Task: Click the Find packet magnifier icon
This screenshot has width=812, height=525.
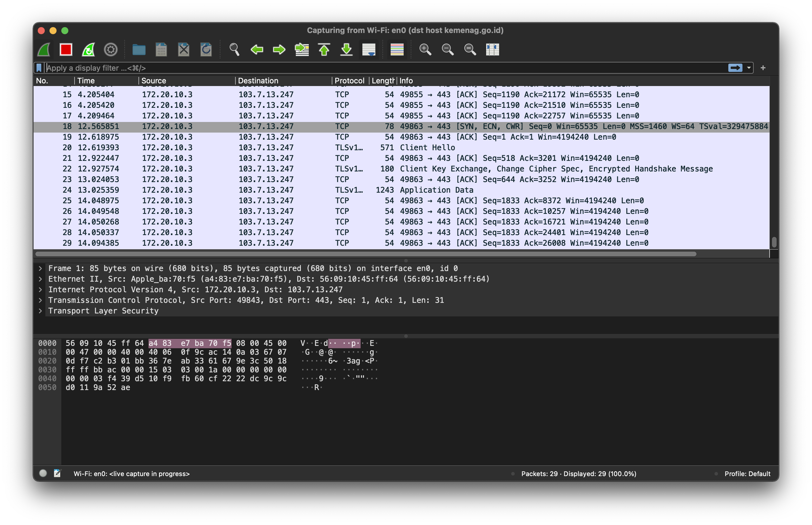Action: (x=234, y=50)
